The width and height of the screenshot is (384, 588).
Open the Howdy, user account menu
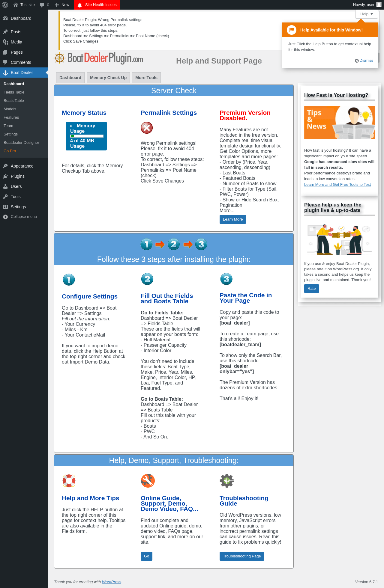pyautogui.click(x=367, y=5)
